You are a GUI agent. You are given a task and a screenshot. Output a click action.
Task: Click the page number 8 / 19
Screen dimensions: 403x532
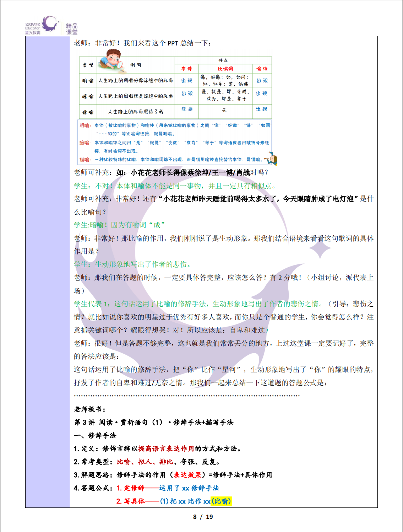pyautogui.click(x=203, y=517)
